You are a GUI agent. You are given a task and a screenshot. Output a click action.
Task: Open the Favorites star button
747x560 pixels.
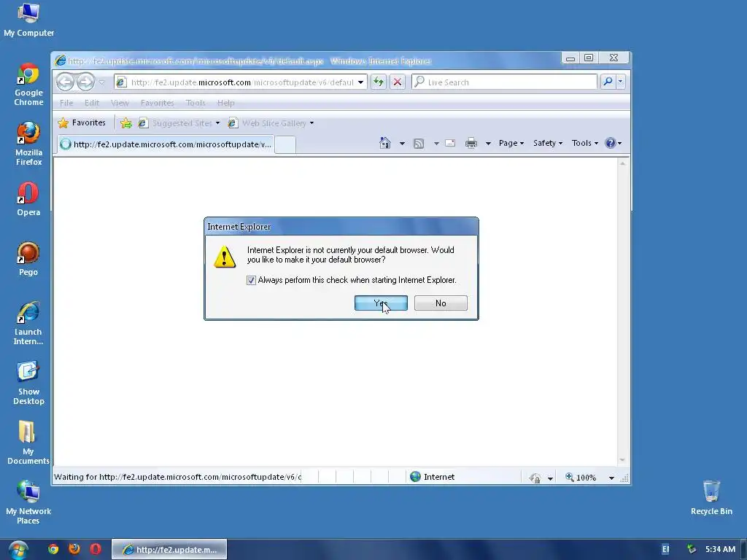click(82, 122)
